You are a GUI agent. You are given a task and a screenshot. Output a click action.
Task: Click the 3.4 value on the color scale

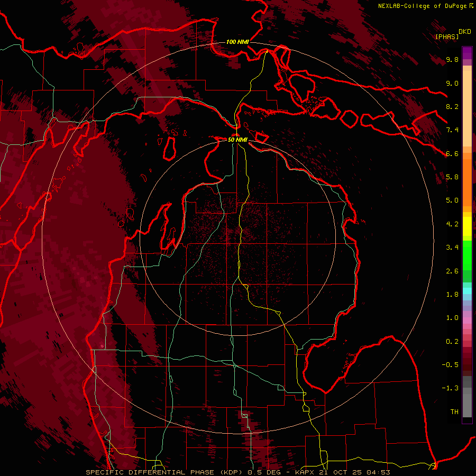452,248
